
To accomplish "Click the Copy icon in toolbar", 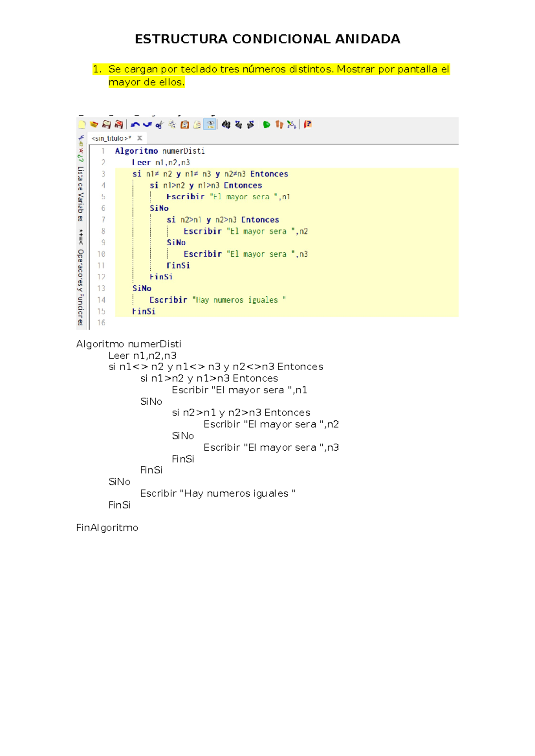I will (172, 125).
